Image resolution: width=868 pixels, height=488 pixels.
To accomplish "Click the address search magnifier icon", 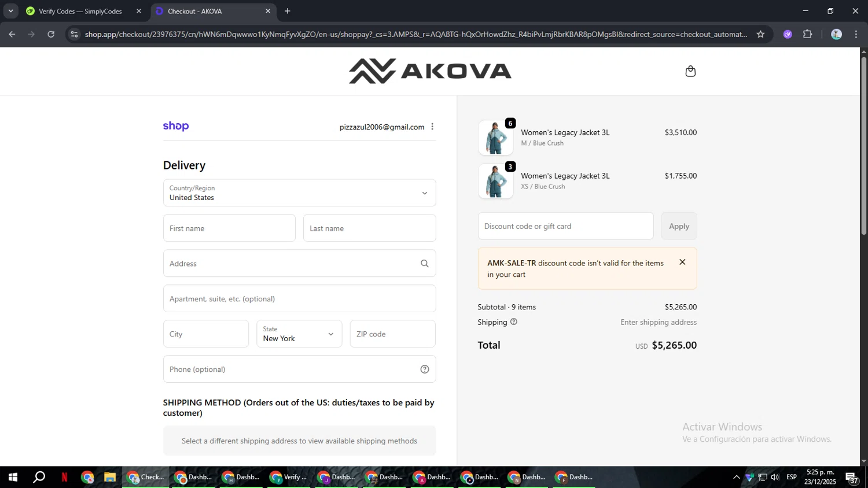I will coord(425,264).
